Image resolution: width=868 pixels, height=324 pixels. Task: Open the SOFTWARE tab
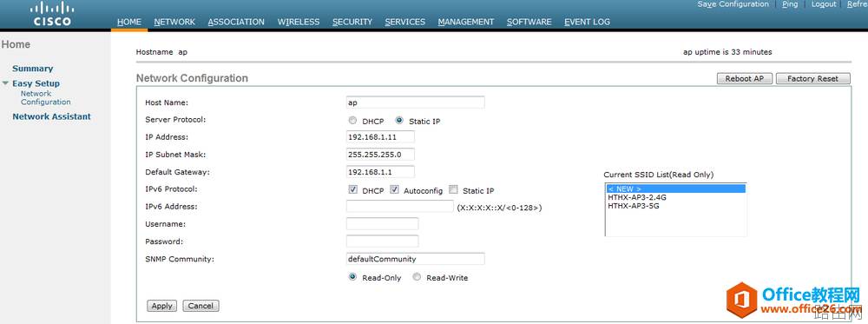[529, 23]
